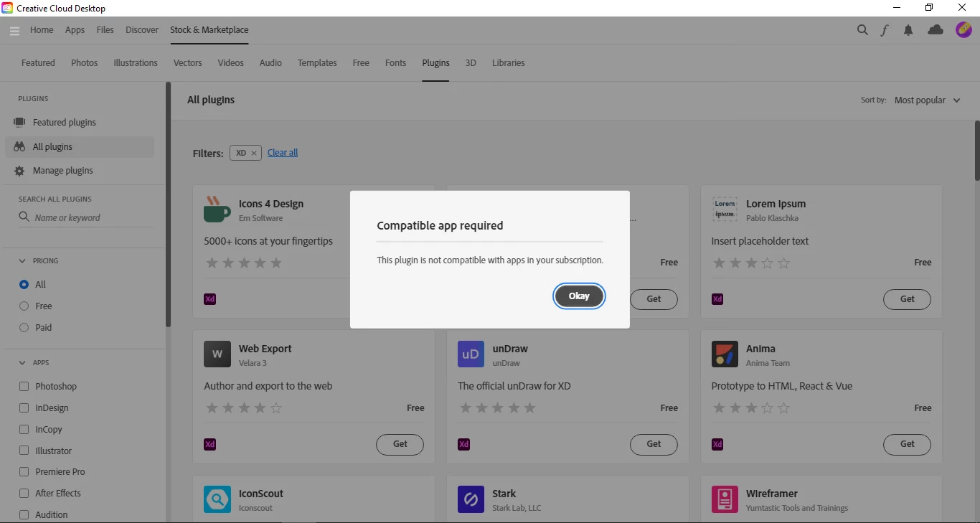Select the Free pricing radio button
The image size is (980, 523).
pos(24,306)
